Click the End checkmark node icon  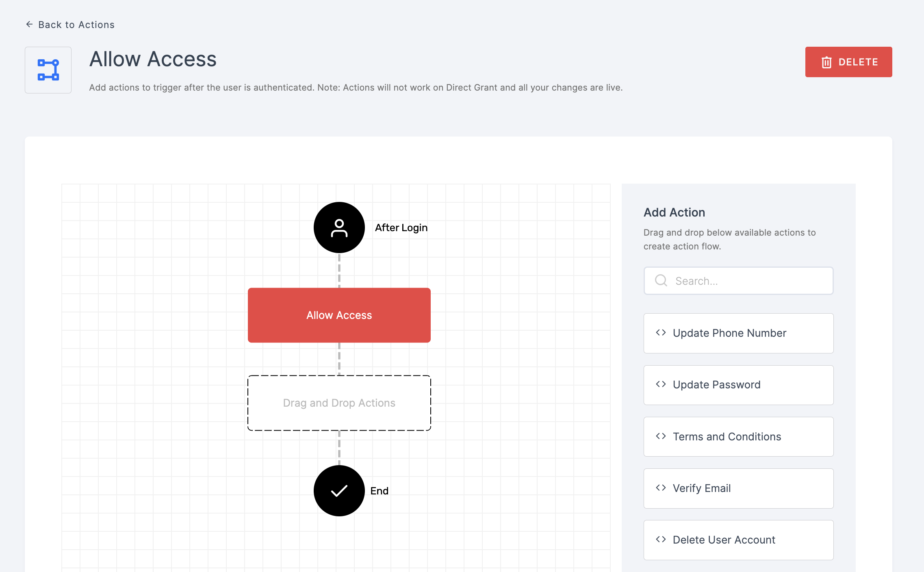coord(339,490)
